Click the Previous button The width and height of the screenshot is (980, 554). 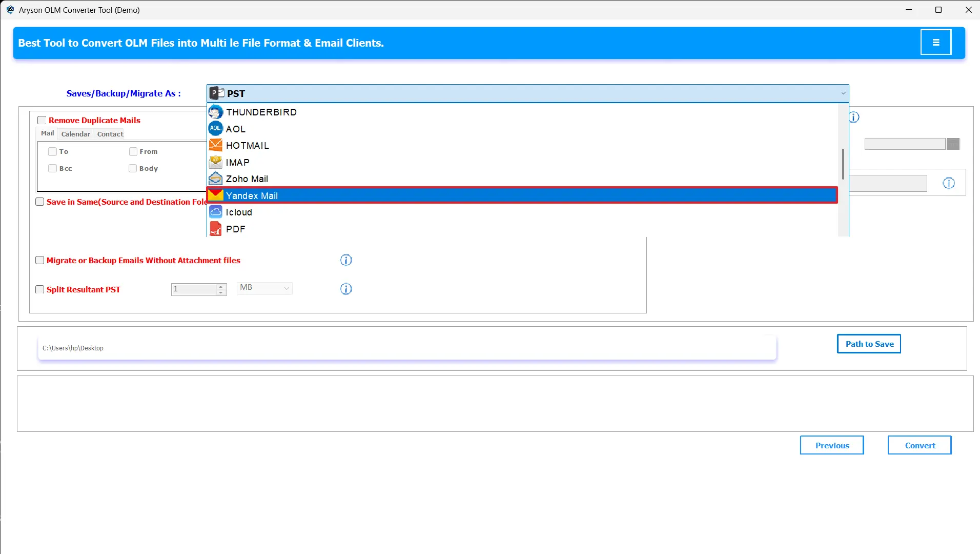pyautogui.click(x=832, y=445)
